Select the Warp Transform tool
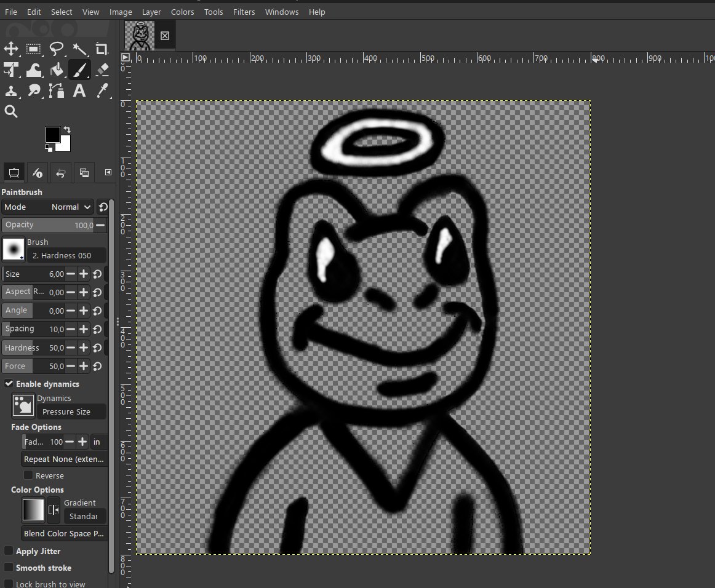 (33, 70)
